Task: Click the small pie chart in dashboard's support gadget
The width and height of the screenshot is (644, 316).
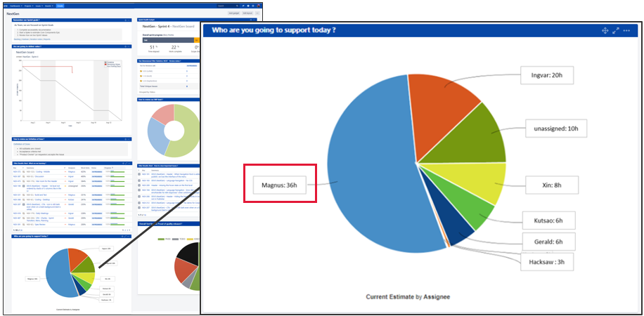Action: coord(70,272)
